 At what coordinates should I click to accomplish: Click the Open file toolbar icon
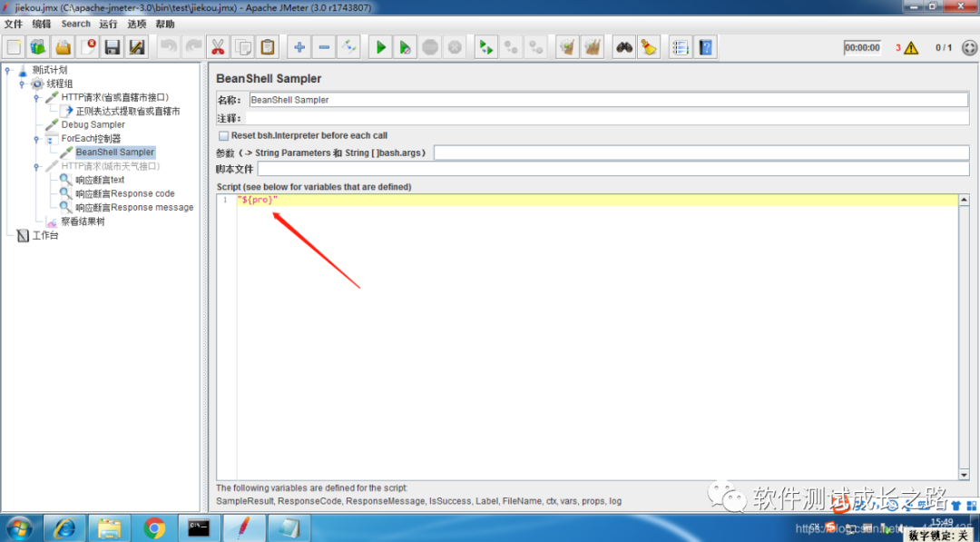coord(64,47)
